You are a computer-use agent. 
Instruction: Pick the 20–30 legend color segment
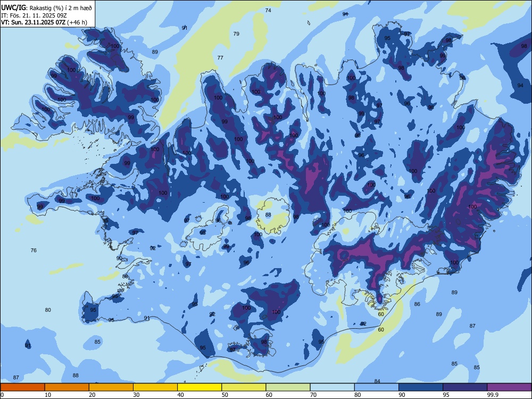[x=111, y=387]
